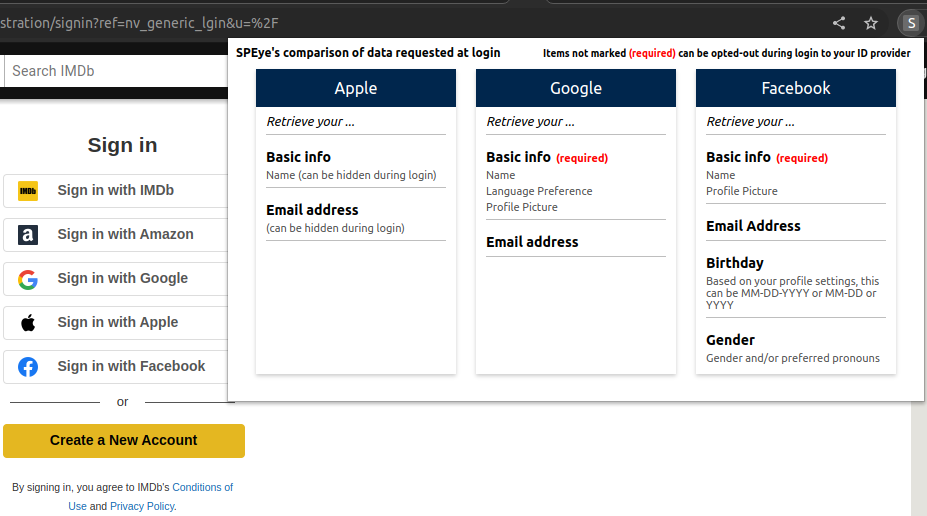Image resolution: width=927 pixels, height=516 pixels.
Task: Click Apple's Basic info heading
Action: point(299,157)
